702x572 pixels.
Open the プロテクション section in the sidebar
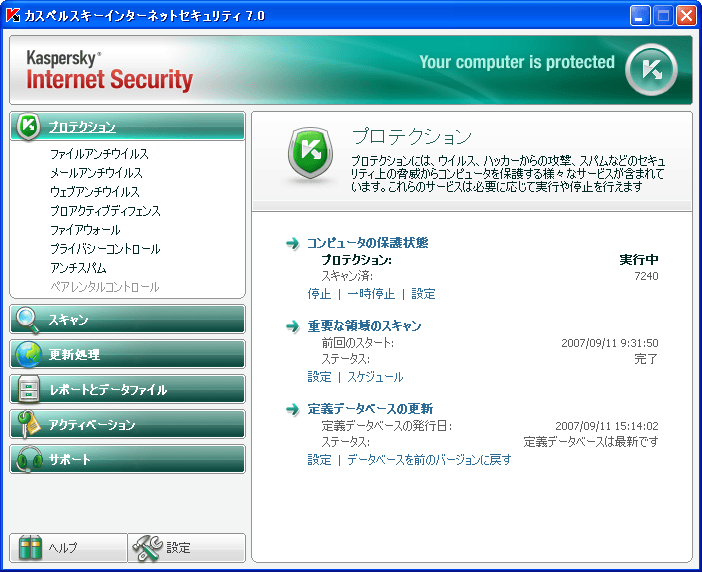[x=127, y=126]
